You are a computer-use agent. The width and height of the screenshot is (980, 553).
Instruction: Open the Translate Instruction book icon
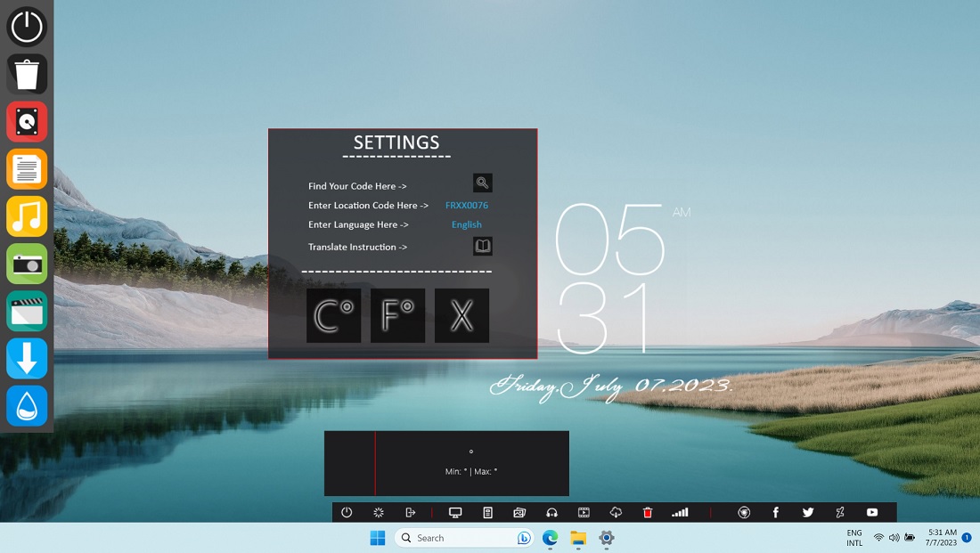pos(482,246)
